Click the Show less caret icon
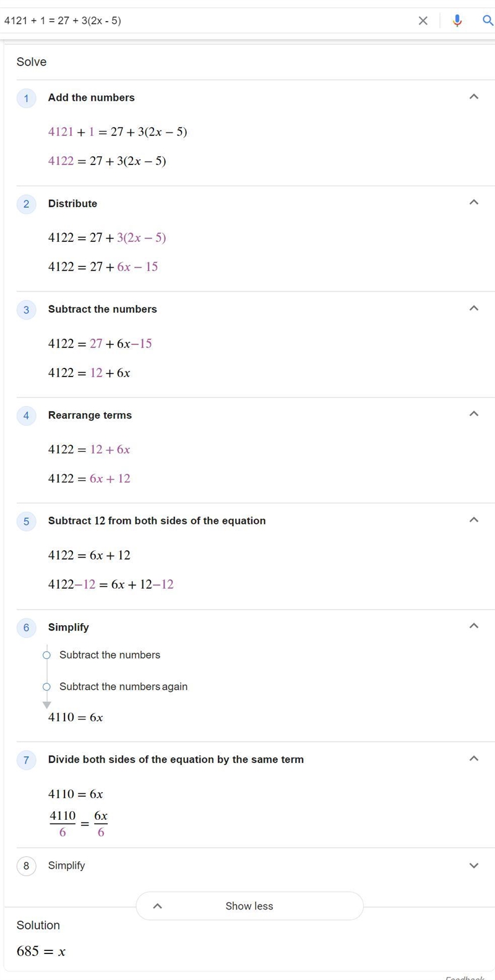 (x=157, y=906)
